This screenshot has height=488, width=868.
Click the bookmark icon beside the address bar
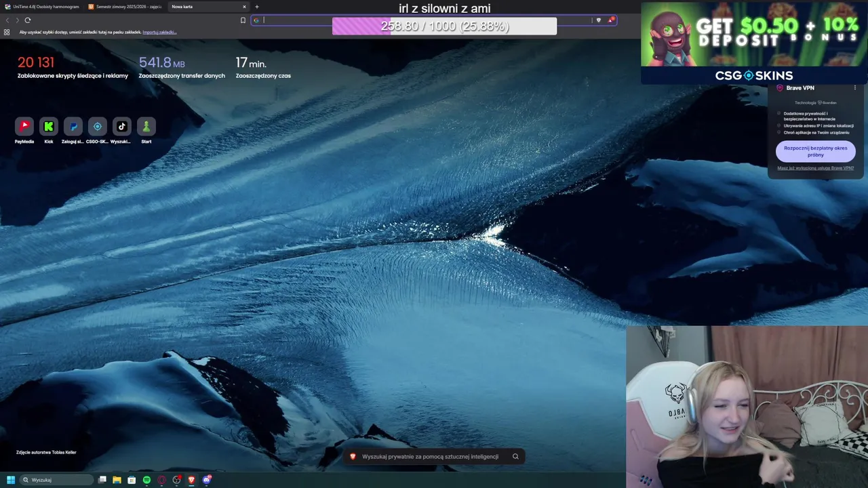coord(243,20)
